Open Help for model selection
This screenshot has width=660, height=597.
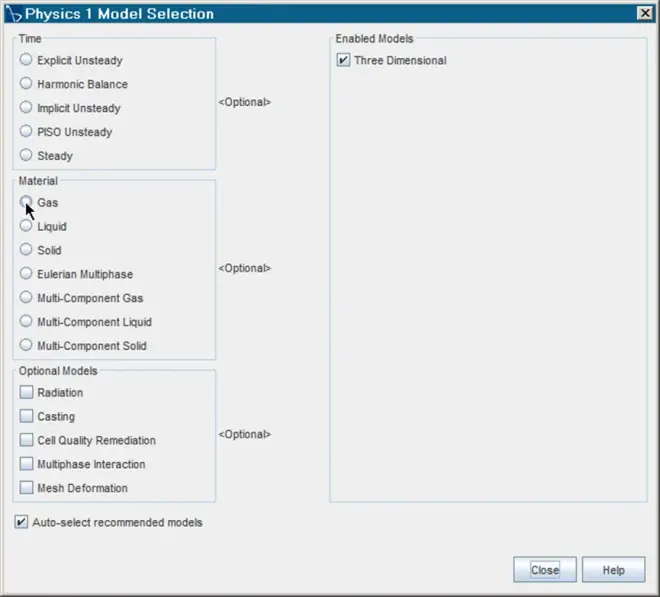613,570
